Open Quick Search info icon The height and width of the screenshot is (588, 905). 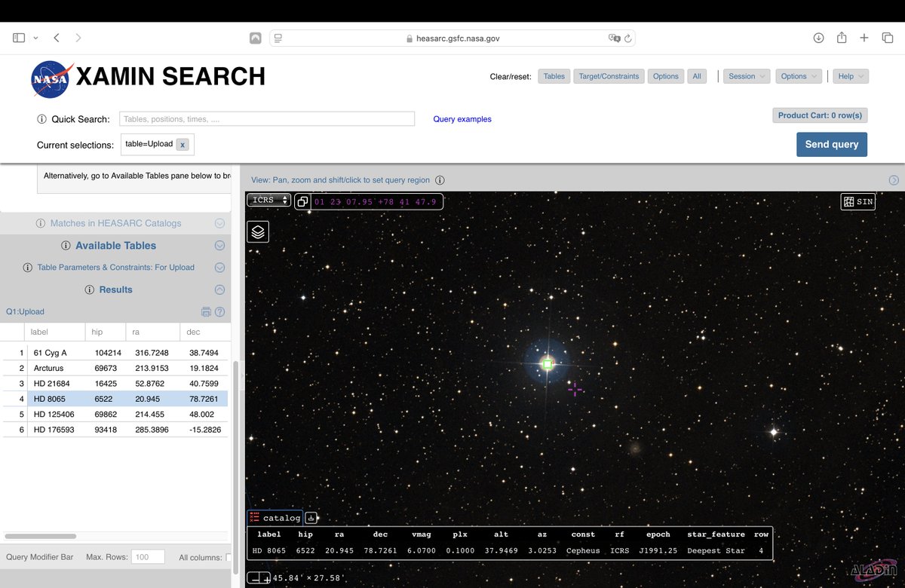41,119
